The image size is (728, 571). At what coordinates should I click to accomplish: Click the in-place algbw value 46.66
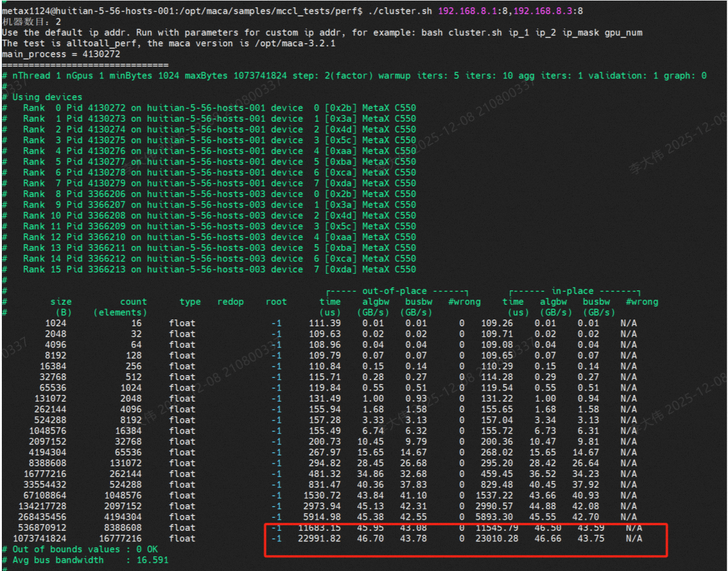(548, 538)
